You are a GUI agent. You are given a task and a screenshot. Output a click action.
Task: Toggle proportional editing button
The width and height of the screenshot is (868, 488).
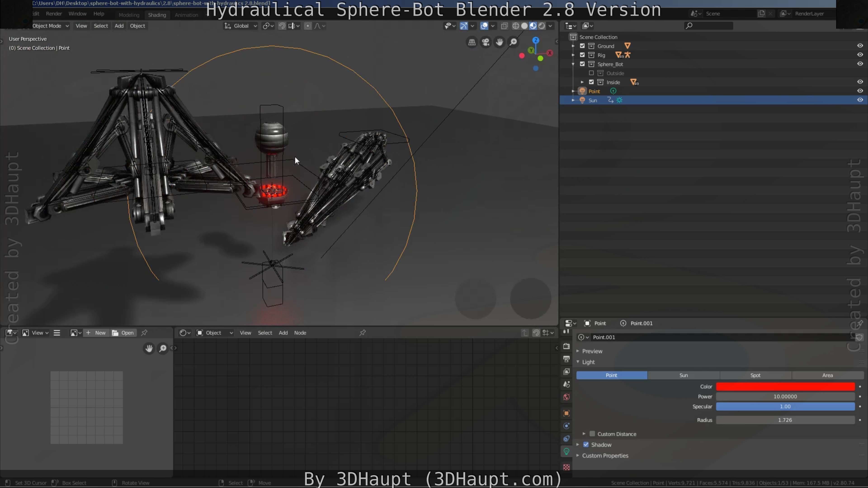point(308,26)
